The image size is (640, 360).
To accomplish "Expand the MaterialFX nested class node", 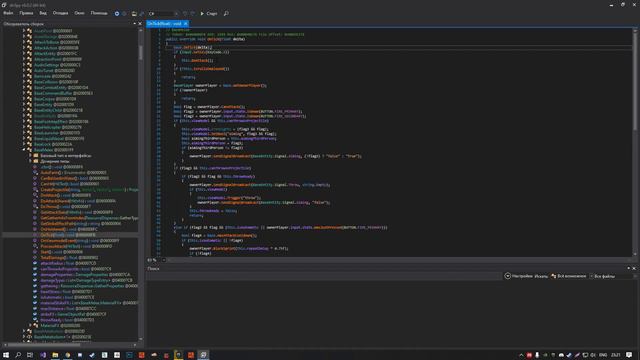I will click(x=30, y=326).
